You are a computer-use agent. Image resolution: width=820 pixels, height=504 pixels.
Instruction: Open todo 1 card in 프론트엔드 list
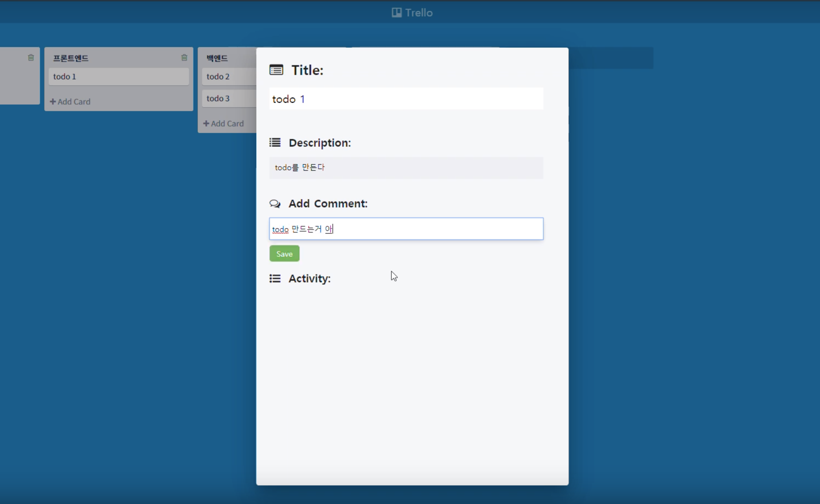[118, 77]
